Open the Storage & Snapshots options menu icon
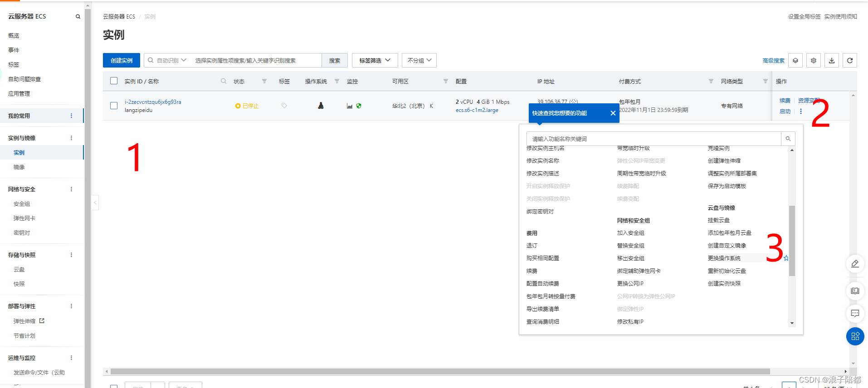Screen dimensions: 868x388 click(71, 255)
